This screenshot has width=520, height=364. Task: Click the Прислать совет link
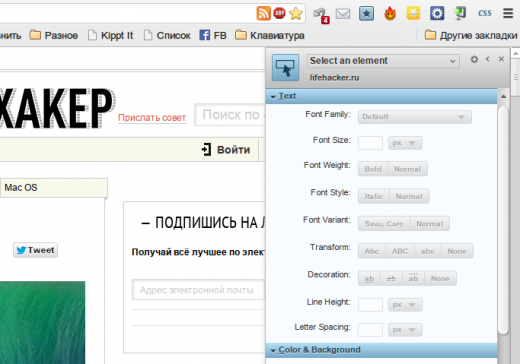[152, 118]
